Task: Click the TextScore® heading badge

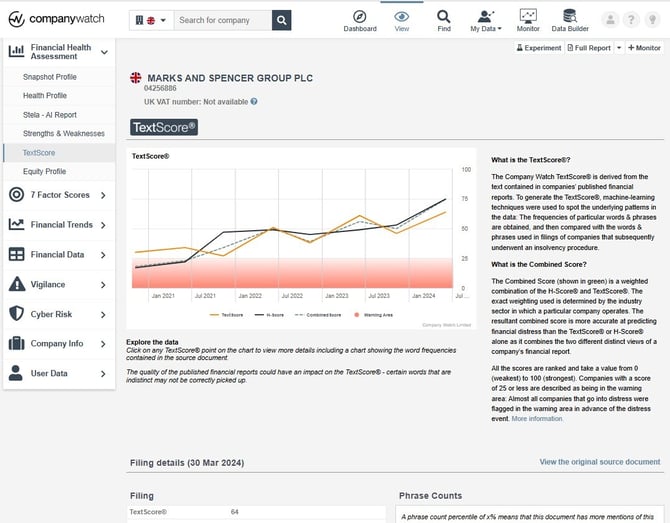Action: [164, 127]
